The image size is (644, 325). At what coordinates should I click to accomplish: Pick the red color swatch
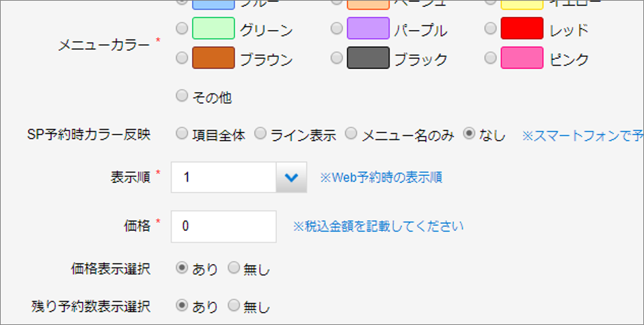pyautogui.click(x=522, y=29)
